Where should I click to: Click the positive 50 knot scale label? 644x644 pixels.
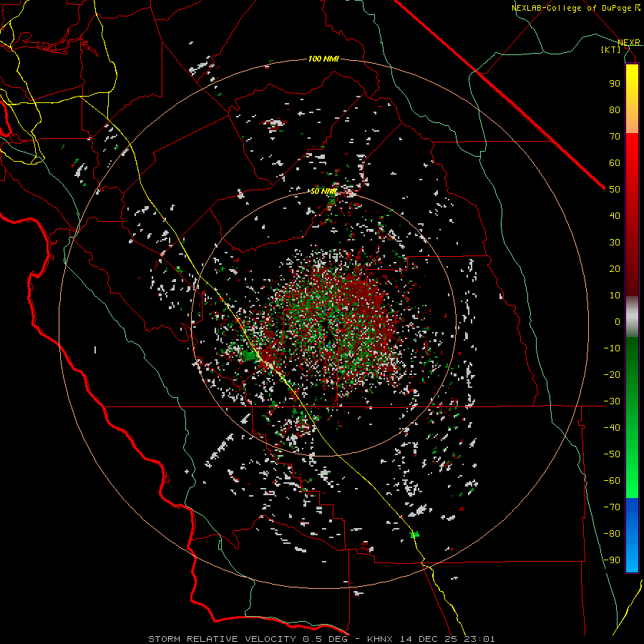(x=615, y=190)
